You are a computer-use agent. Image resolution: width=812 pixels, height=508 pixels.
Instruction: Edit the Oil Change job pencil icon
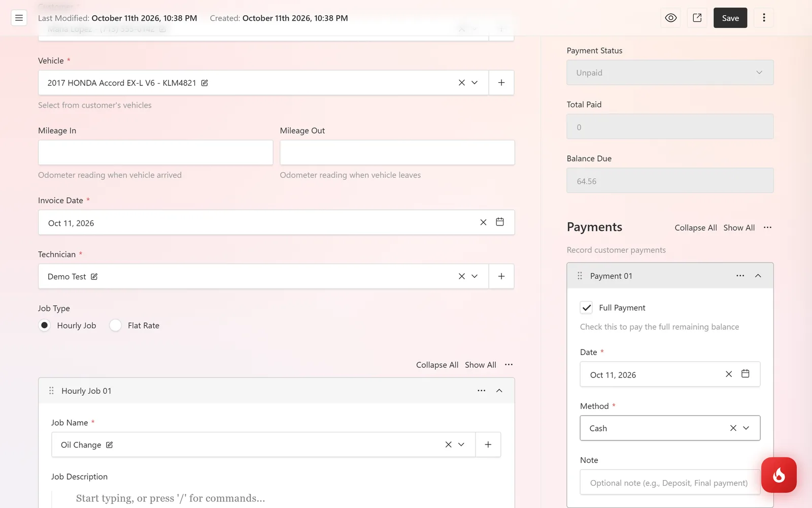(109, 445)
